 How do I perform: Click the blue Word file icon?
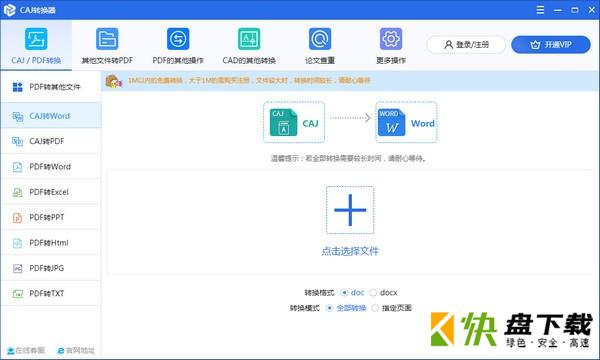(391, 123)
